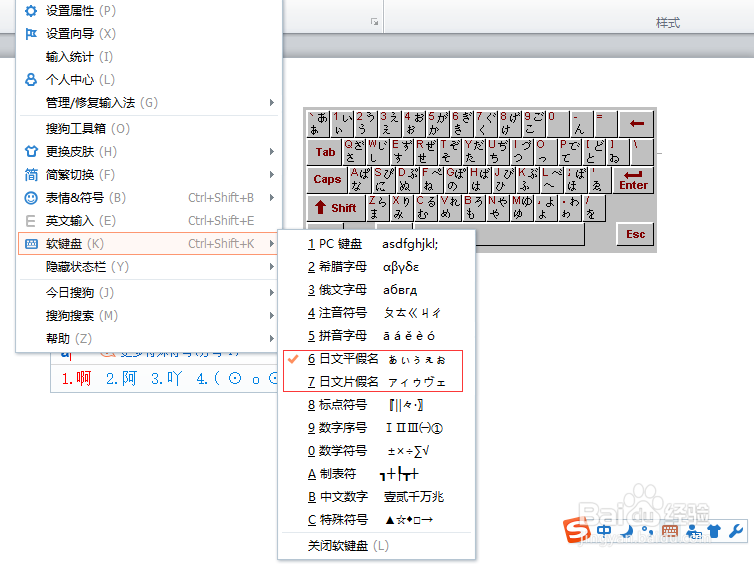Click the 简 icon beside 简繁切换
This screenshot has width=754, height=564.
(31, 175)
